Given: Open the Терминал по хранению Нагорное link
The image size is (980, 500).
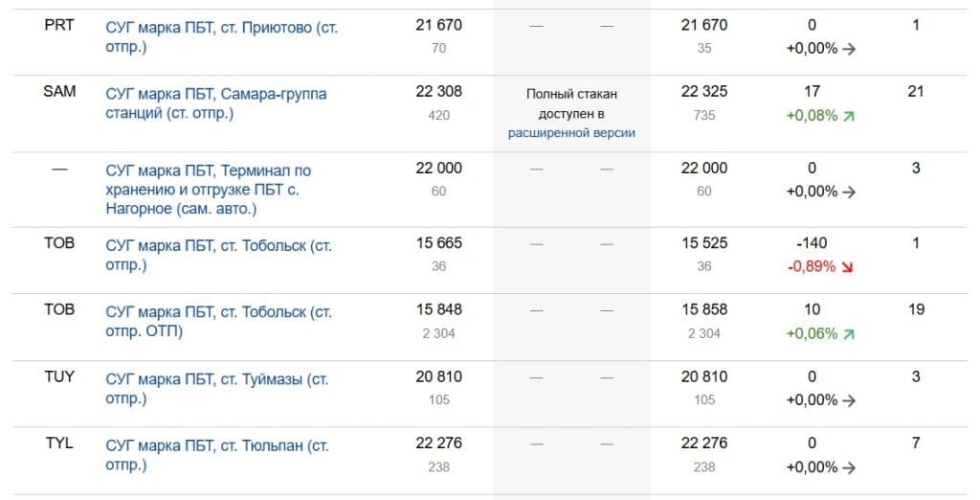Looking at the screenshot, I should point(208,189).
